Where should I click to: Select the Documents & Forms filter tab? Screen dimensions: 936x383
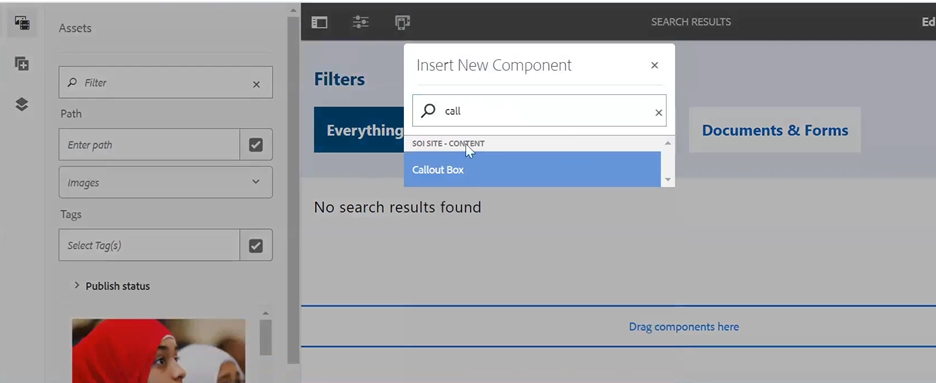pyautogui.click(x=774, y=130)
